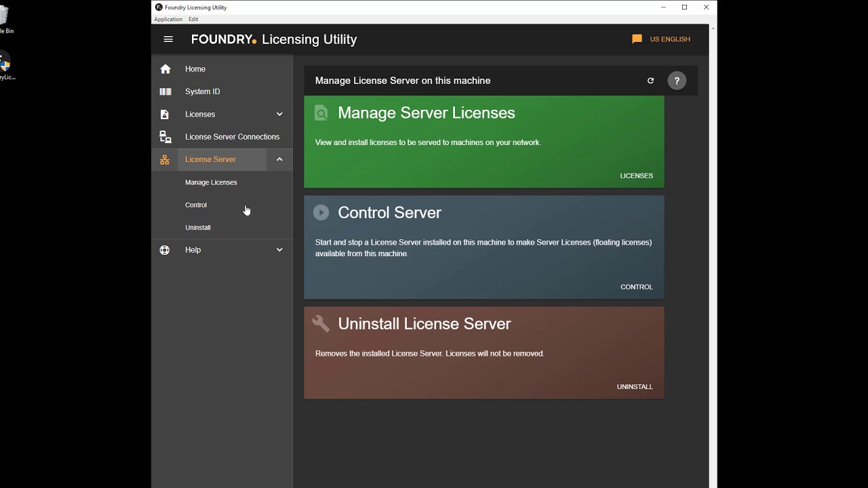
Task: Click the UNINSTALL button on brown card
Action: [x=635, y=386]
